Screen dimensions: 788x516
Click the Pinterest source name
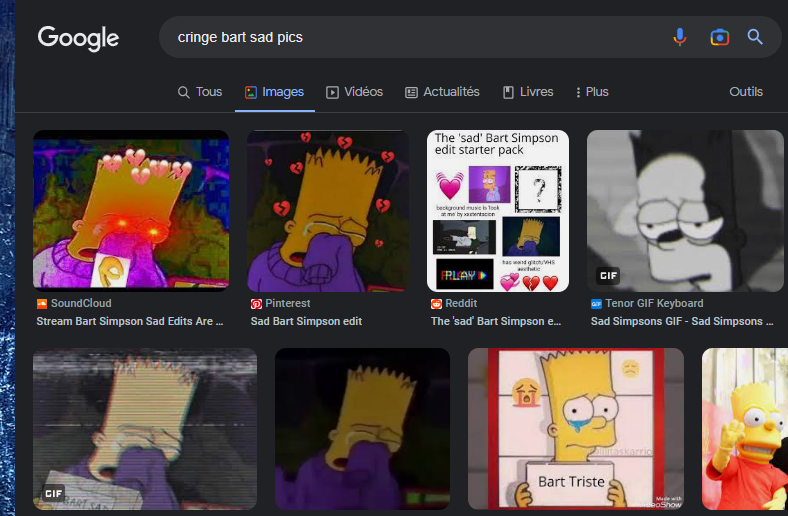click(x=287, y=303)
